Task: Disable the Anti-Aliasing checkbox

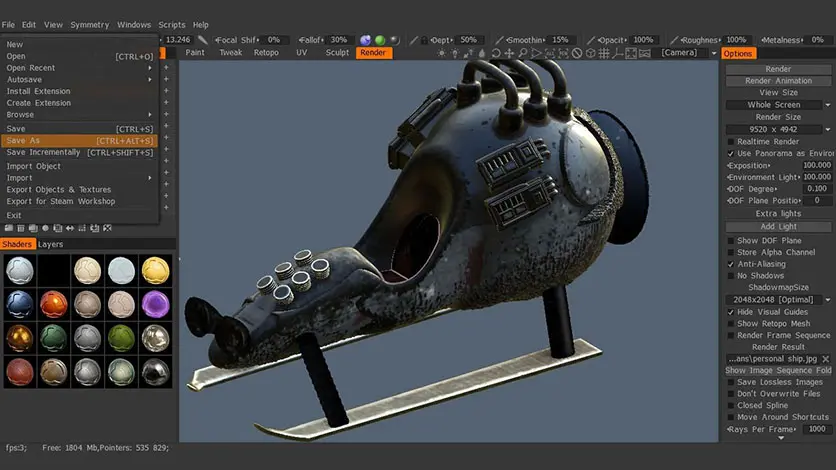Action: pos(730,264)
